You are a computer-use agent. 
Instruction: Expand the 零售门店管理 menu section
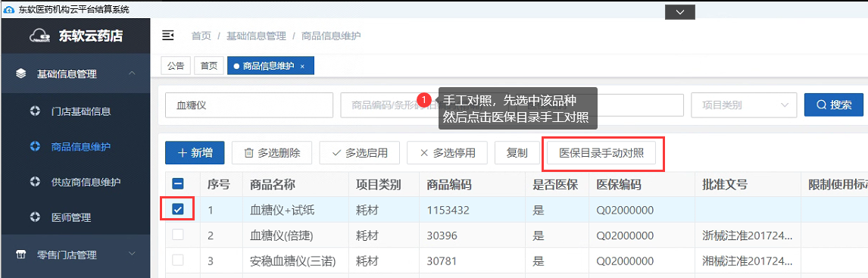(132, 254)
